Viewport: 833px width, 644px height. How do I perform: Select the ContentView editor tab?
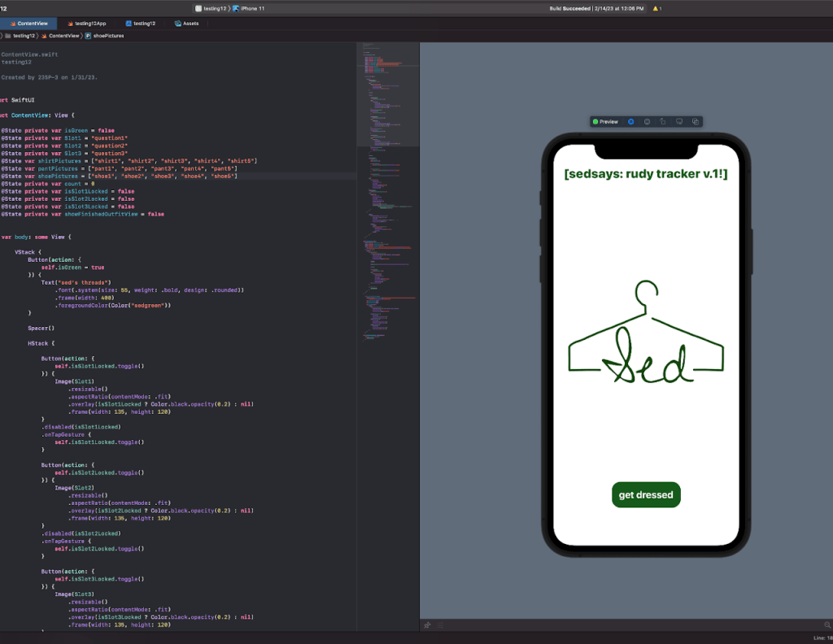coord(29,24)
